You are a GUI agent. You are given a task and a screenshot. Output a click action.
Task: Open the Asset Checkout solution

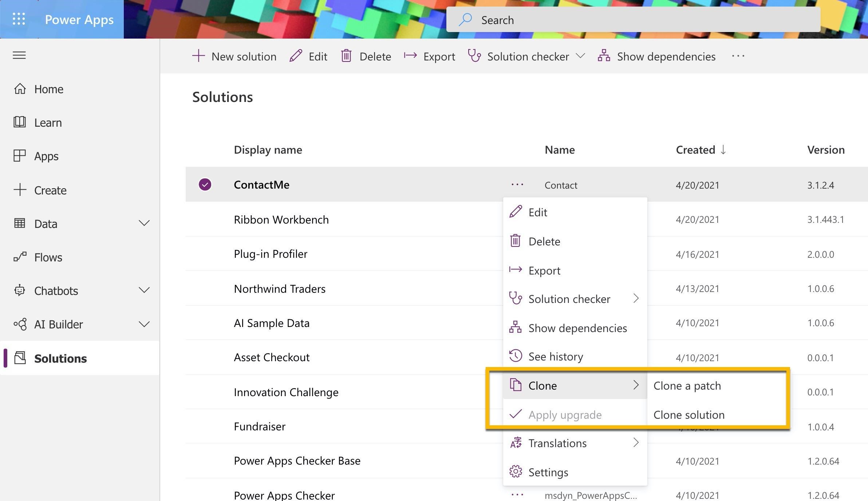pyautogui.click(x=272, y=357)
